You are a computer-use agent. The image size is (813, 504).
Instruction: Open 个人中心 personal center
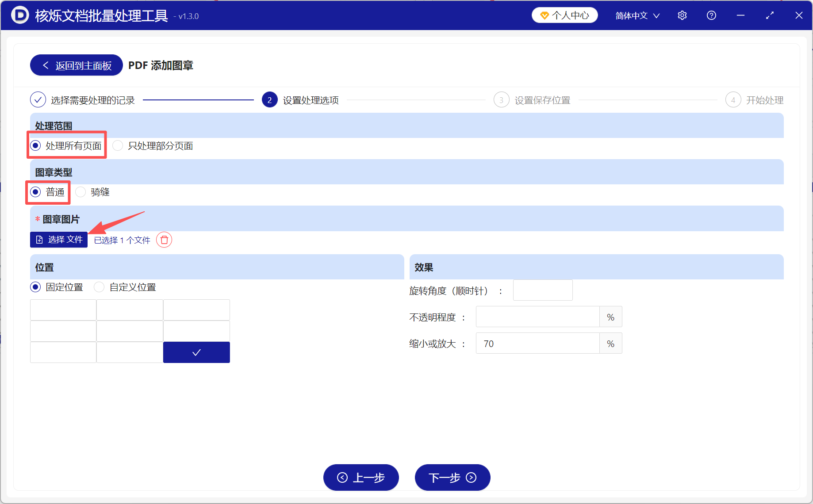pos(565,15)
